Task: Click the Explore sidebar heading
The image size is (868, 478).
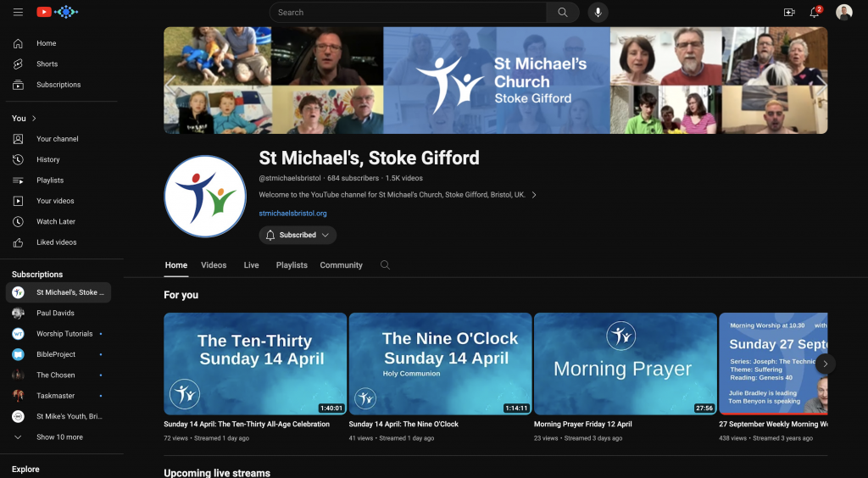Action: tap(25, 470)
